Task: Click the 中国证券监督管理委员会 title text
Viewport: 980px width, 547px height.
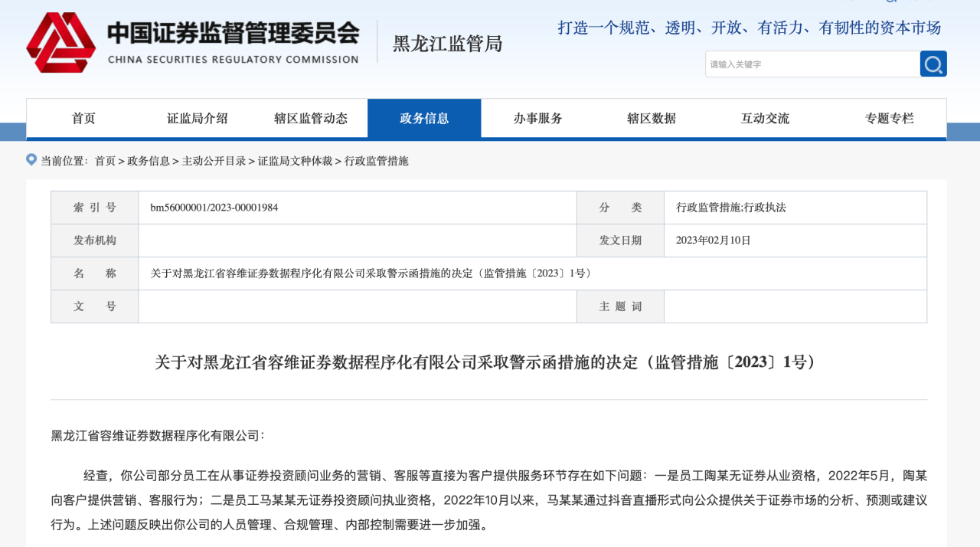Action: pyautogui.click(x=233, y=33)
